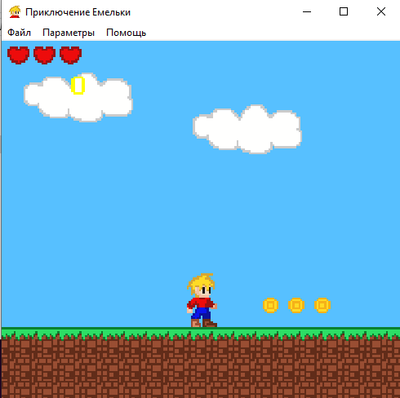The height and width of the screenshot is (398, 400).
Task: Click the middle gold coin
Action: pos(296,305)
